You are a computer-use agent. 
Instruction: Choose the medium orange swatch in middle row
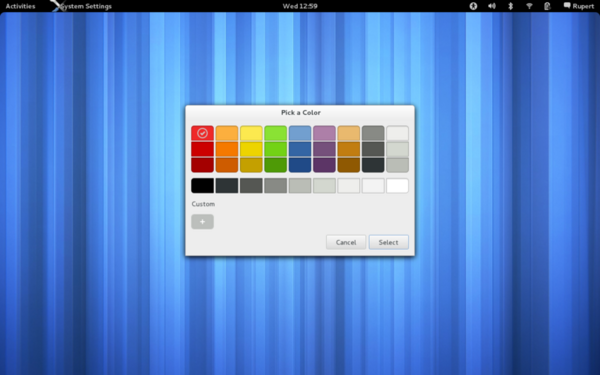[227, 149]
